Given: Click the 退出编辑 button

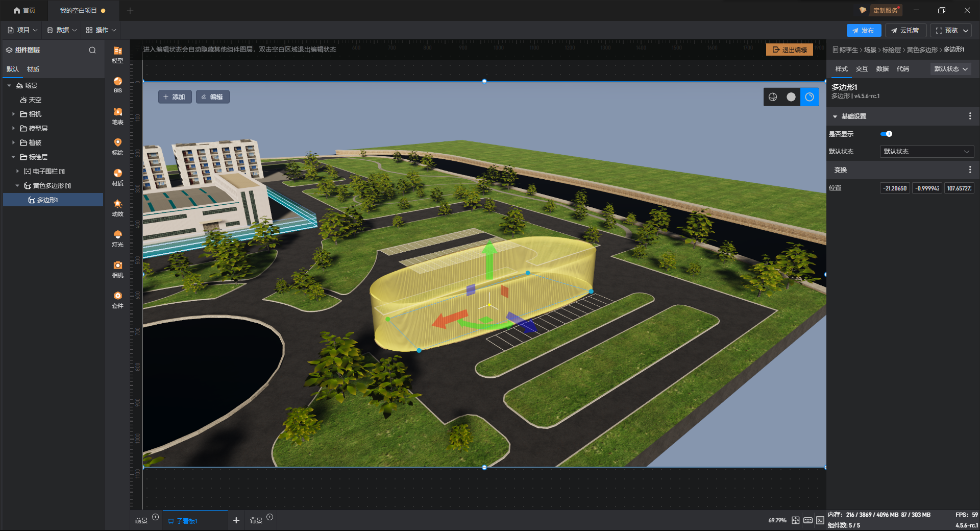Looking at the screenshot, I should (x=789, y=50).
